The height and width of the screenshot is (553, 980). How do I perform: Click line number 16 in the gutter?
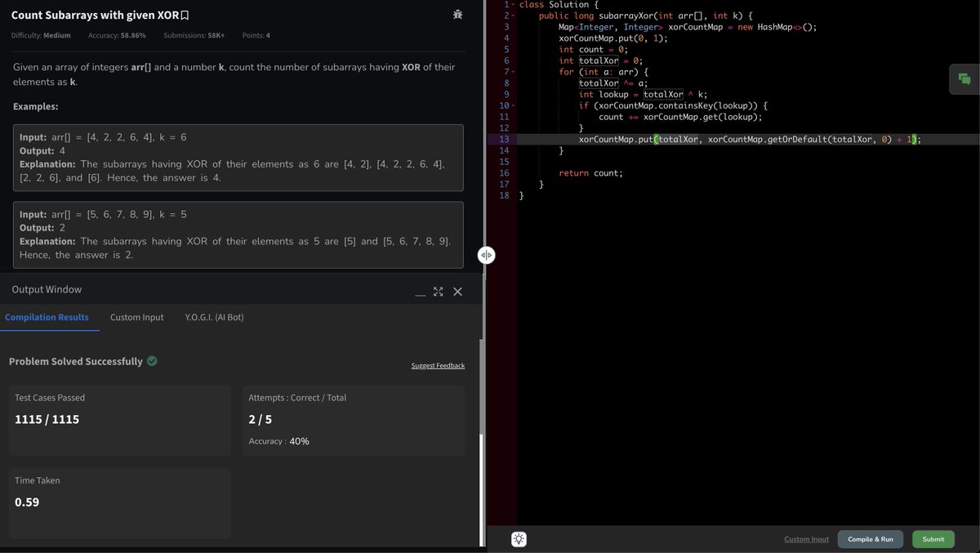click(x=504, y=173)
